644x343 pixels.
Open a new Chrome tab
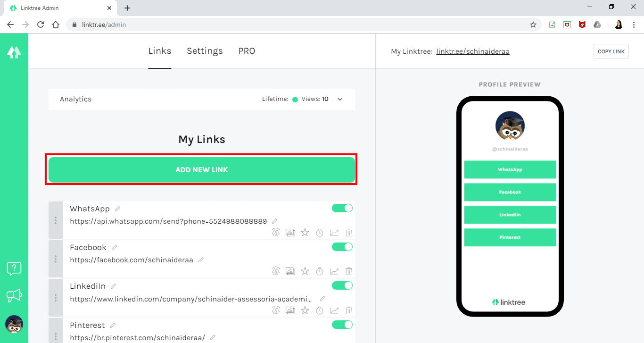(127, 8)
